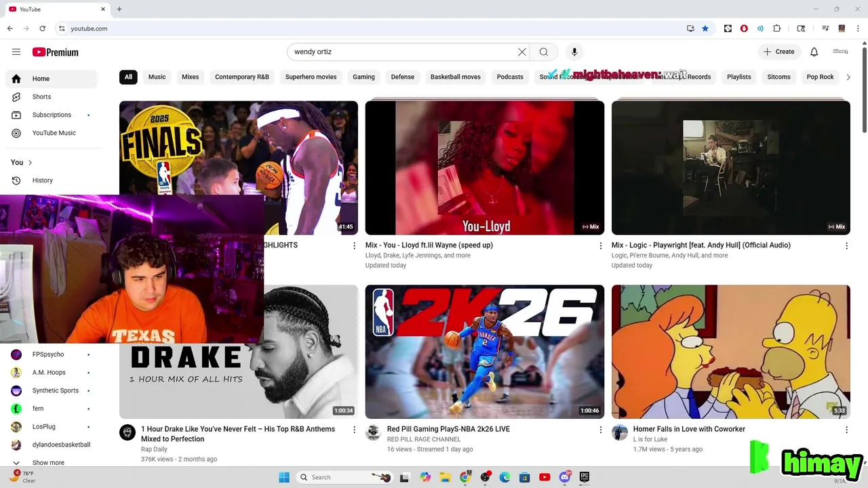Go to Home in the sidebar
This screenshot has height=488, width=868.
tap(52, 79)
